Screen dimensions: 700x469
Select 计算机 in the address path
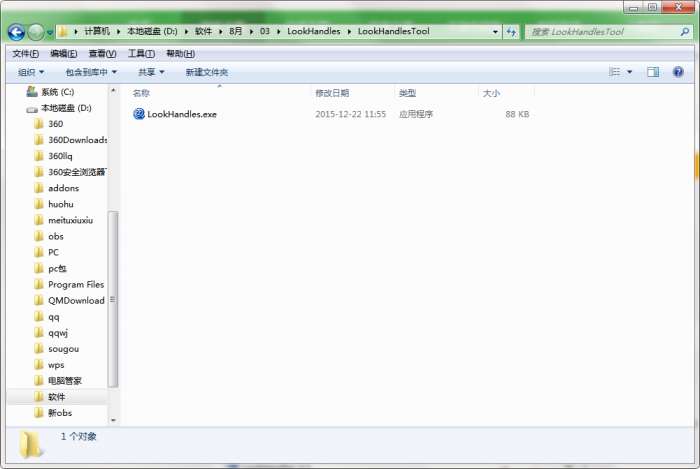pyautogui.click(x=97, y=31)
